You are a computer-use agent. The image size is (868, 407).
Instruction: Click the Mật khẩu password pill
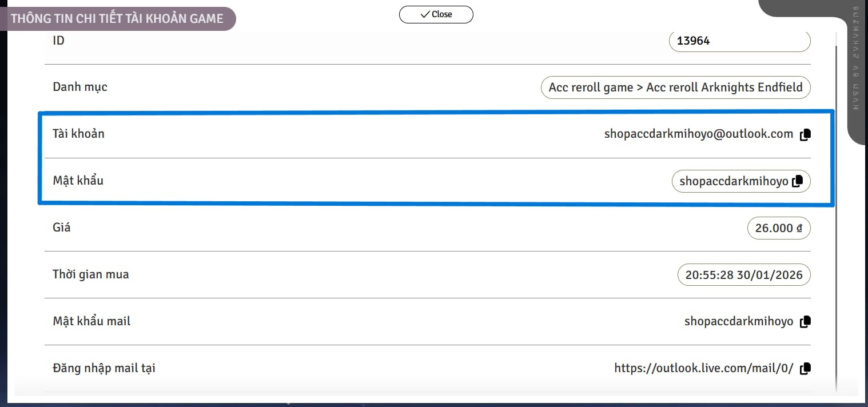click(x=734, y=181)
